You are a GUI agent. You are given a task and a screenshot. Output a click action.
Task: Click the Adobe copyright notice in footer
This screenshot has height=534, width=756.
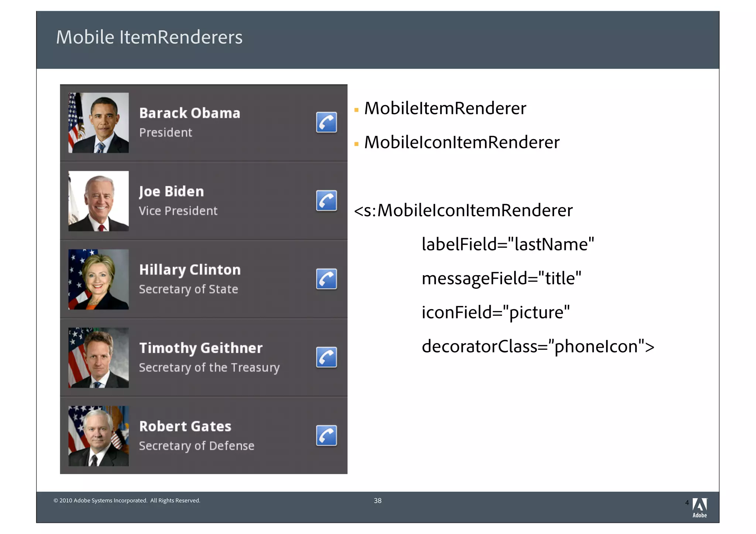[x=127, y=501]
